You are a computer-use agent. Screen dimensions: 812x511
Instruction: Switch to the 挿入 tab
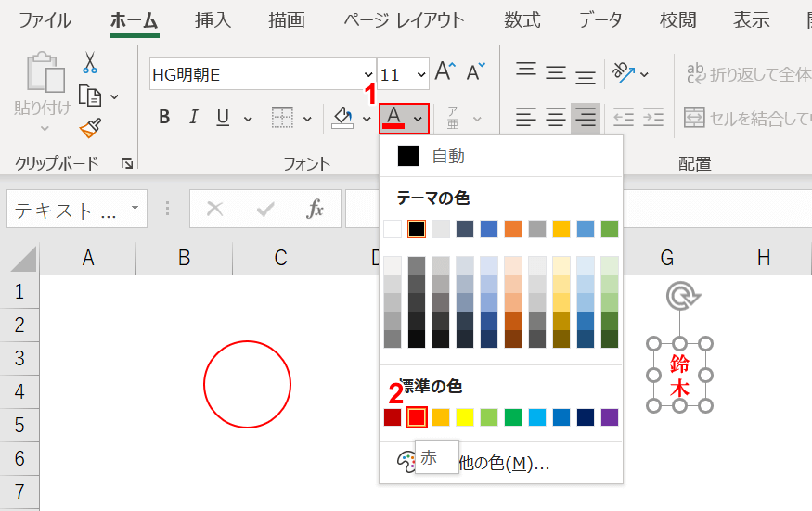point(213,20)
